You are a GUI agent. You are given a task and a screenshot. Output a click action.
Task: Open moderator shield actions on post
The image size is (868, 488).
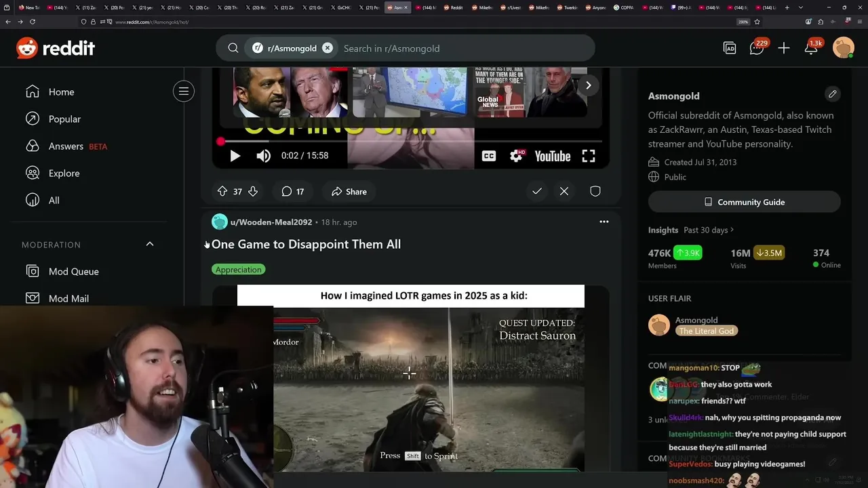(595, 192)
